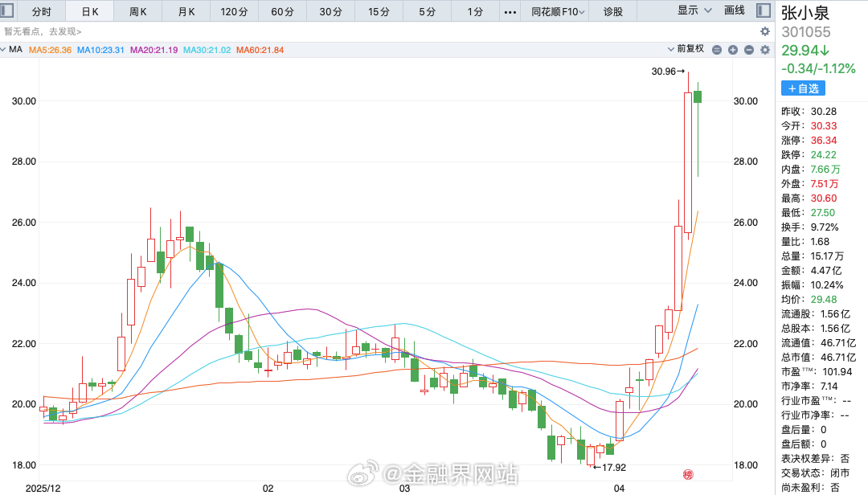The image size is (868, 495).
Task: Open the indicator settings gear beside 前复权
Action: coord(764,50)
